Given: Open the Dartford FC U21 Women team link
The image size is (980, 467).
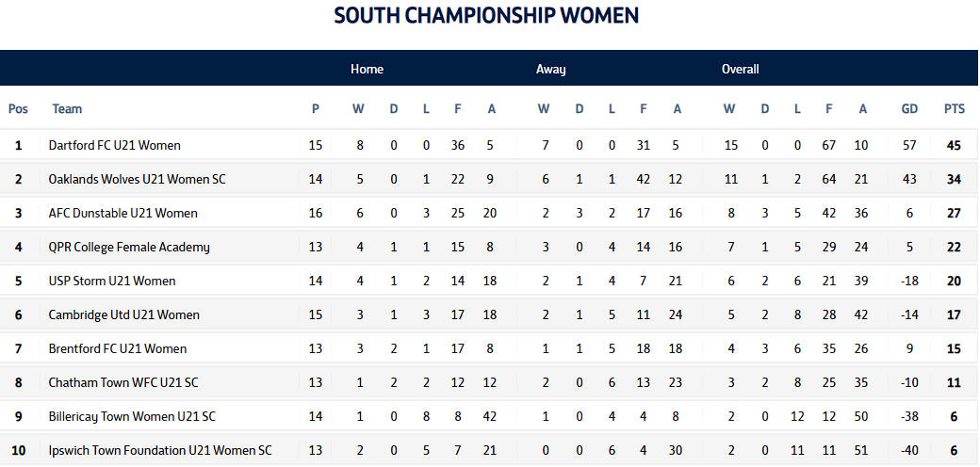Looking at the screenshot, I should [x=114, y=145].
